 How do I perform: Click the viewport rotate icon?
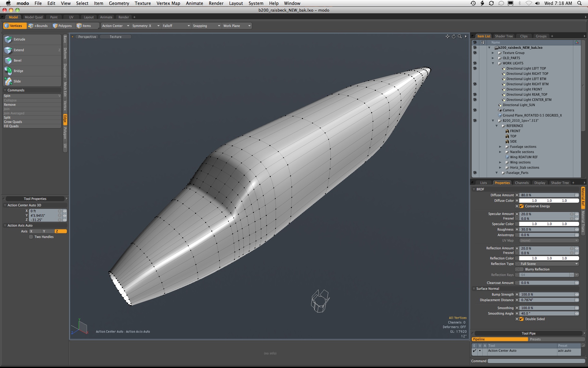click(454, 36)
